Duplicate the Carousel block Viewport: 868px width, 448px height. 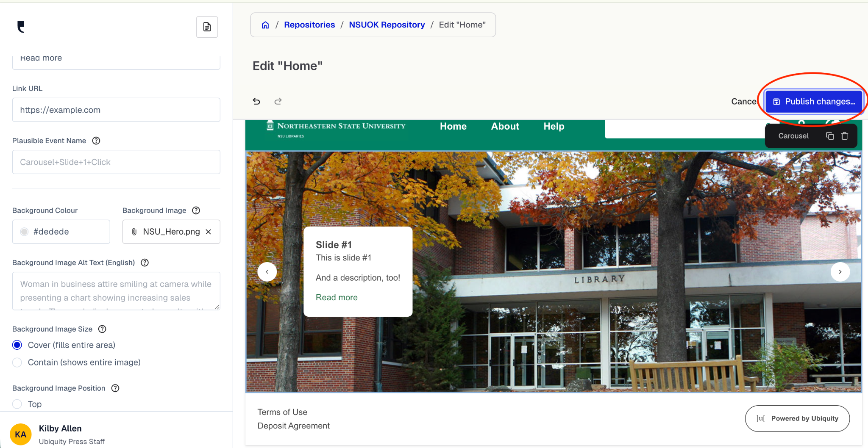pos(830,136)
